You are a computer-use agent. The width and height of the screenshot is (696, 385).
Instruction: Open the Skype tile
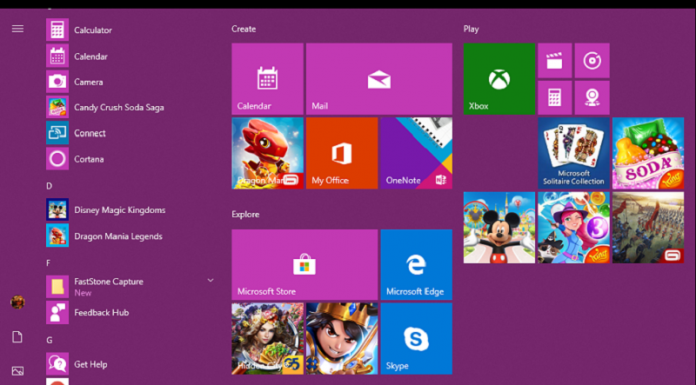(x=416, y=339)
